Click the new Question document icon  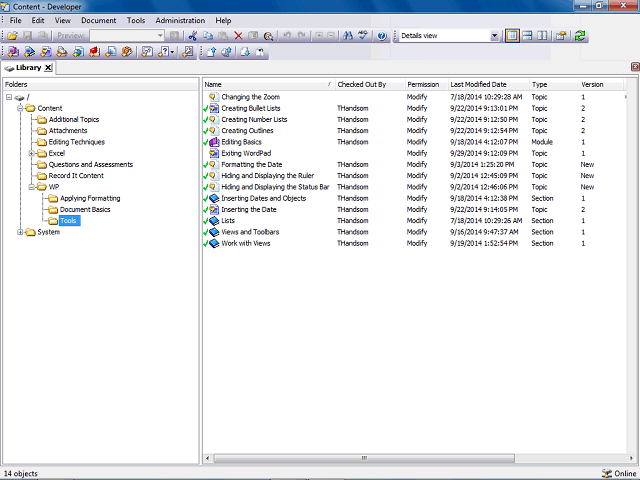147,52
